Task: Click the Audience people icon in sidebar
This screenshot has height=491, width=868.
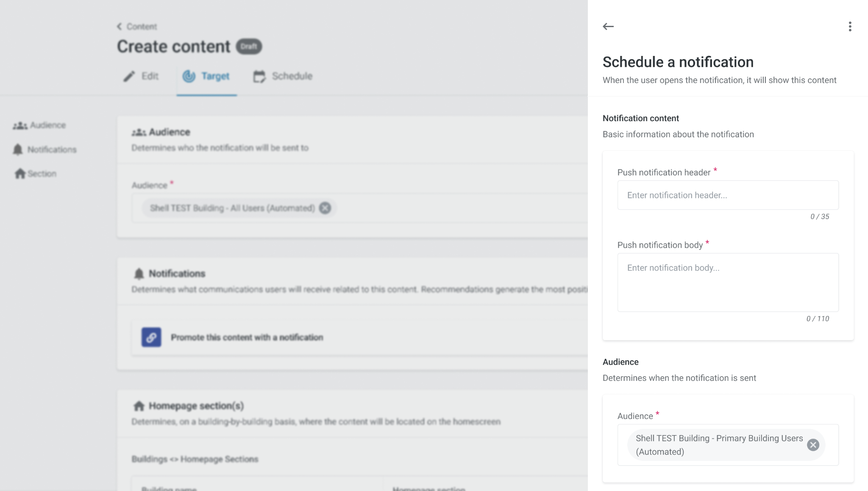Action: 20,125
